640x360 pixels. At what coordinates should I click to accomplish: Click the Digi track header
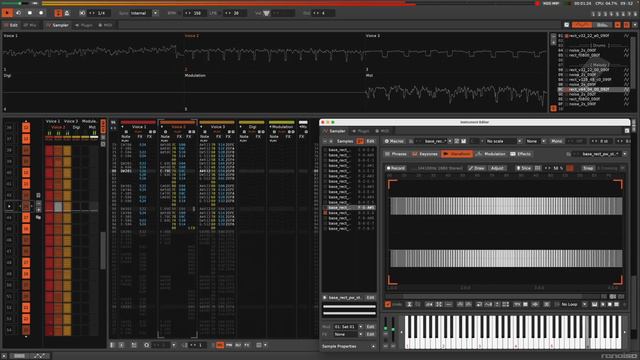pos(252,127)
